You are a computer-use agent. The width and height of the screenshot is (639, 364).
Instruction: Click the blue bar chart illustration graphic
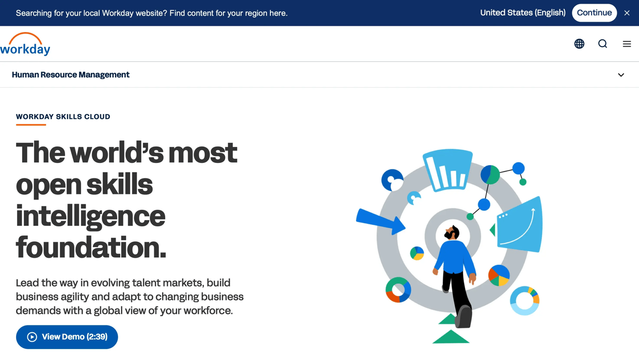coord(448,170)
